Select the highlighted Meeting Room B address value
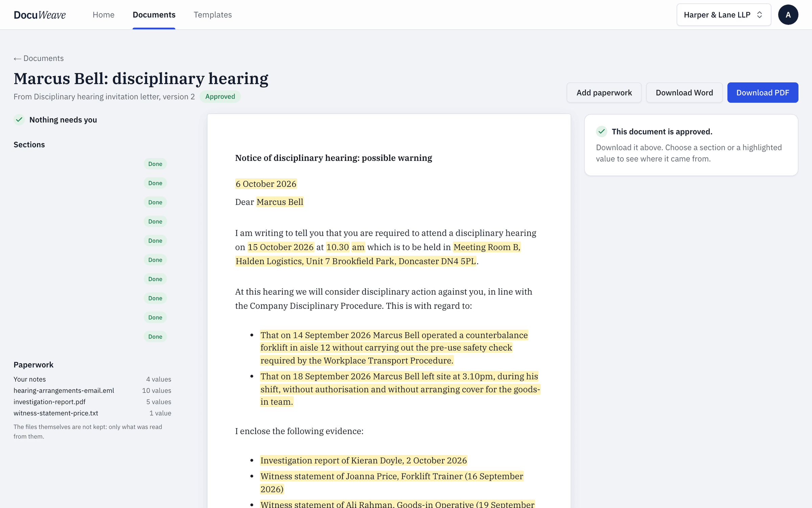The width and height of the screenshot is (812, 508). point(378,254)
